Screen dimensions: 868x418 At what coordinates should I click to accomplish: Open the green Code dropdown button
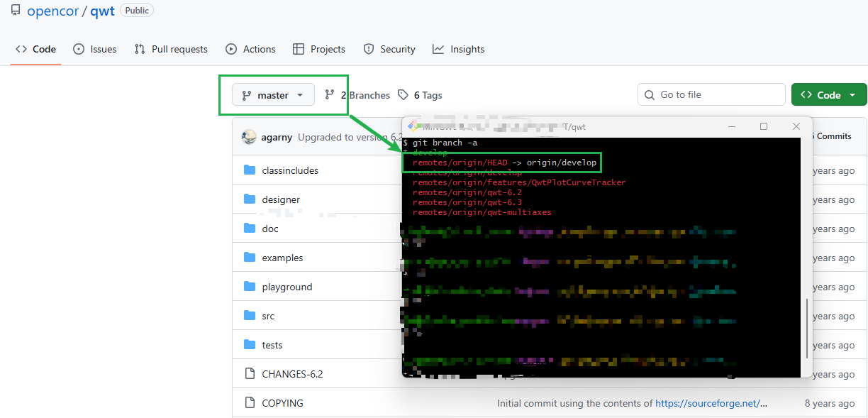pos(829,95)
